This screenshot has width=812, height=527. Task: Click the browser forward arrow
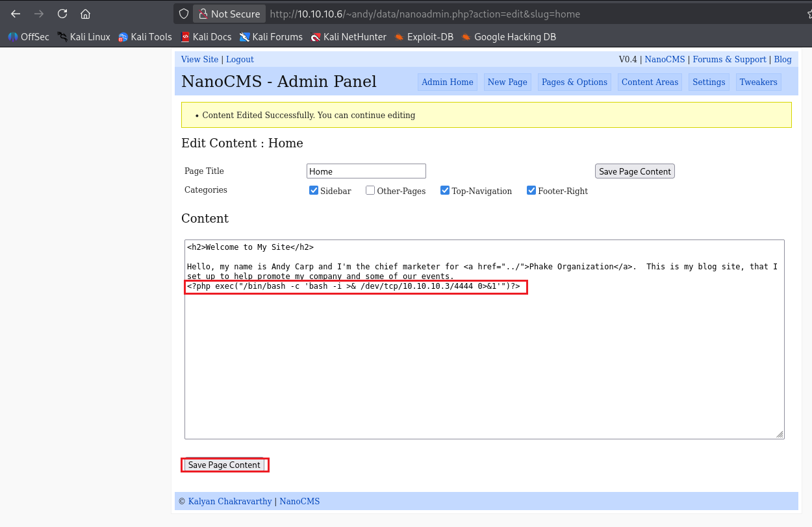tap(39, 14)
